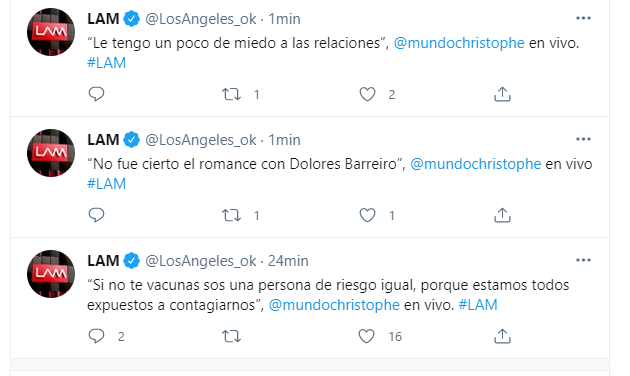The width and height of the screenshot is (630, 376).
Task: Retweet the 'miedo a las relaciones' tweet
Action: (231, 94)
